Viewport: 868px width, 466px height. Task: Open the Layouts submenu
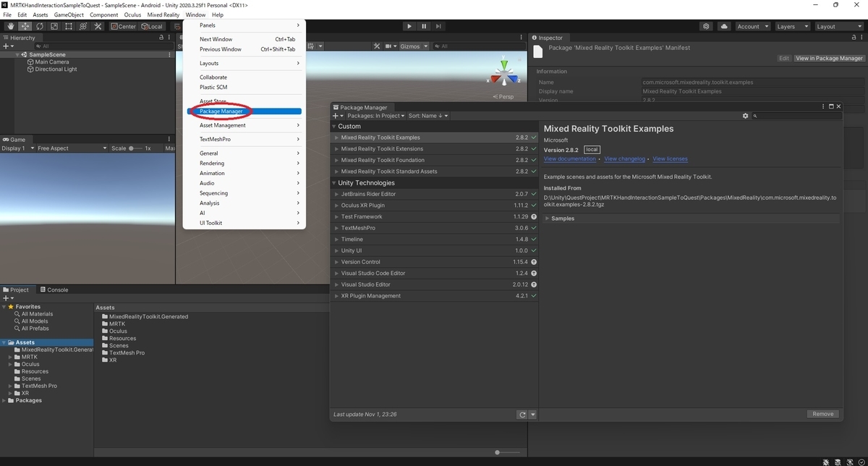click(x=244, y=64)
